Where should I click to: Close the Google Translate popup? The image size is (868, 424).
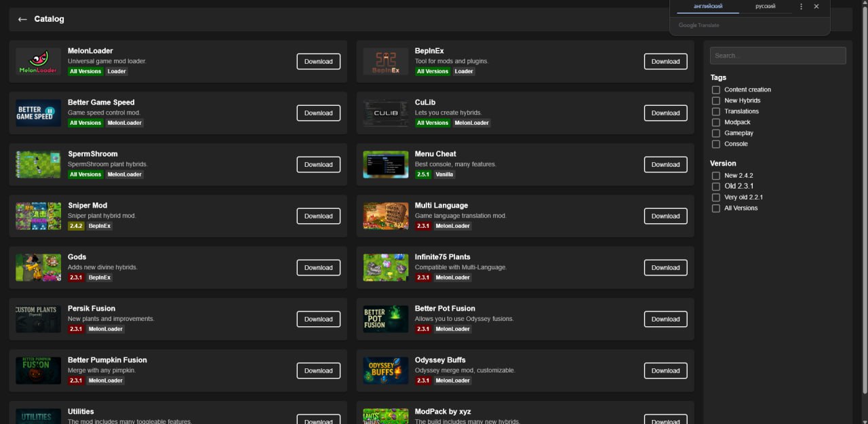pyautogui.click(x=816, y=6)
